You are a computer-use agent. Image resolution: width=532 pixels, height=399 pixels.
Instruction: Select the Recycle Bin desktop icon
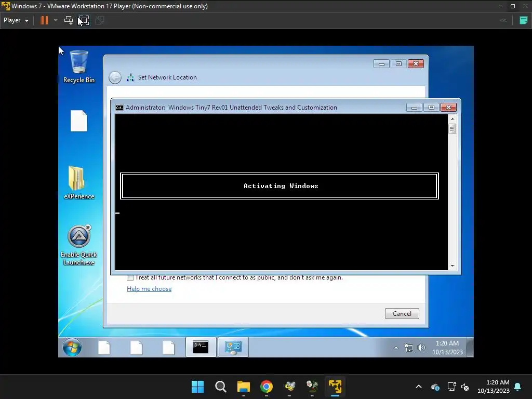point(79,66)
